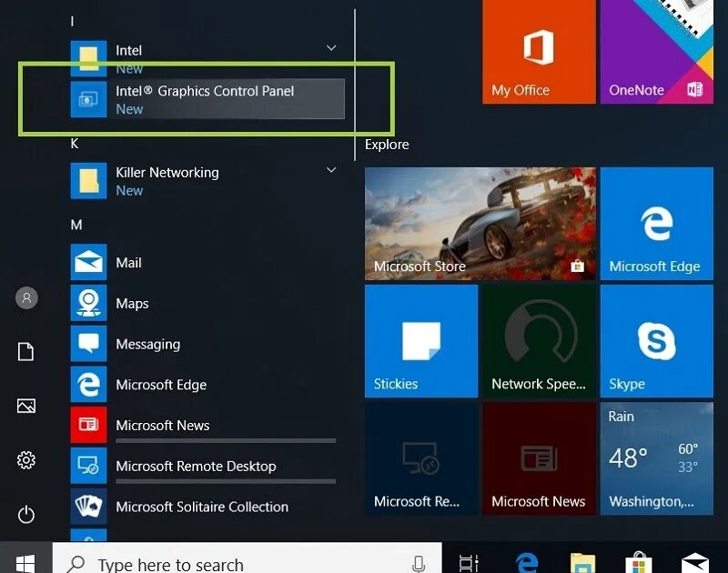Click the Maps label text
The height and width of the screenshot is (573, 728).
pos(132,304)
